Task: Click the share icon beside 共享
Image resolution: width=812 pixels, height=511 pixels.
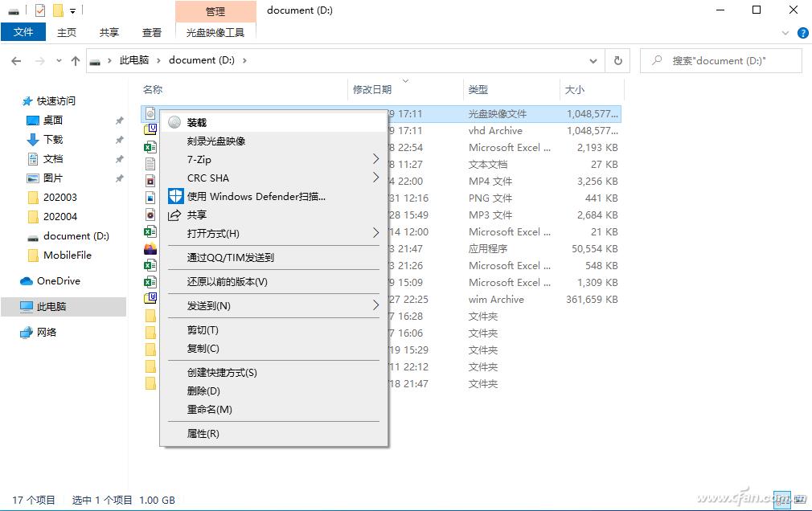Action: (174, 215)
